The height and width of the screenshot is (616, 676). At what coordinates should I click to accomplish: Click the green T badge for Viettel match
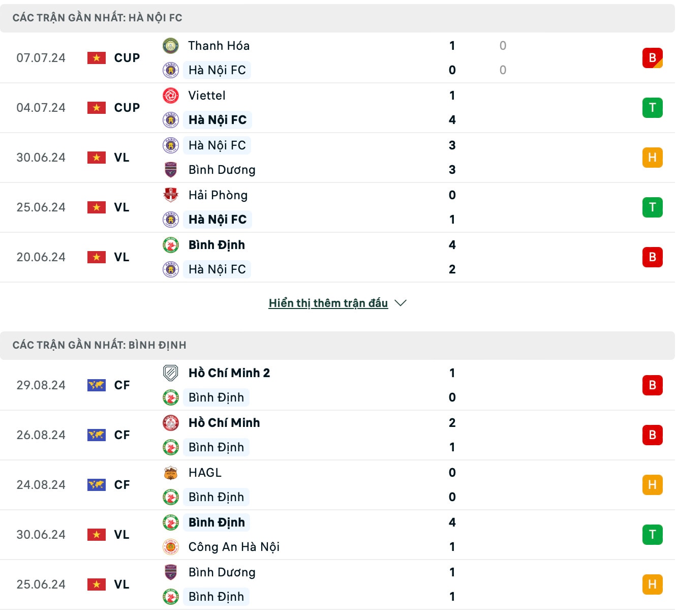653,108
